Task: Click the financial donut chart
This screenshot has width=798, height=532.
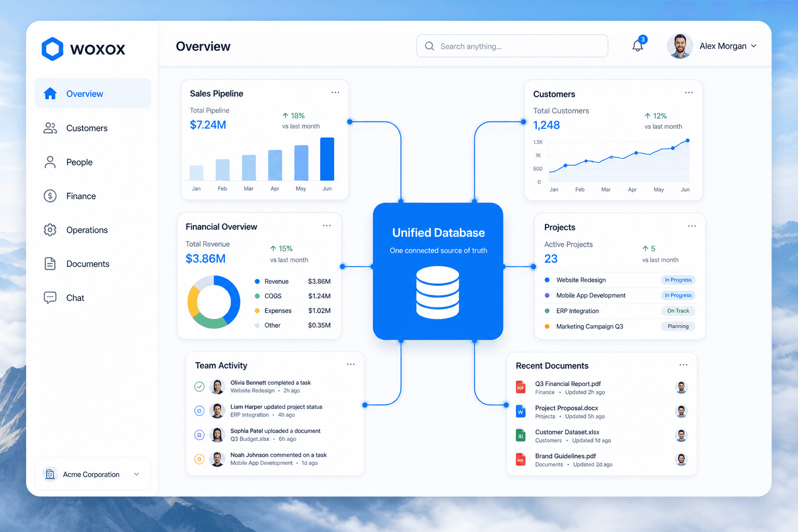Action: coord(214,302)
